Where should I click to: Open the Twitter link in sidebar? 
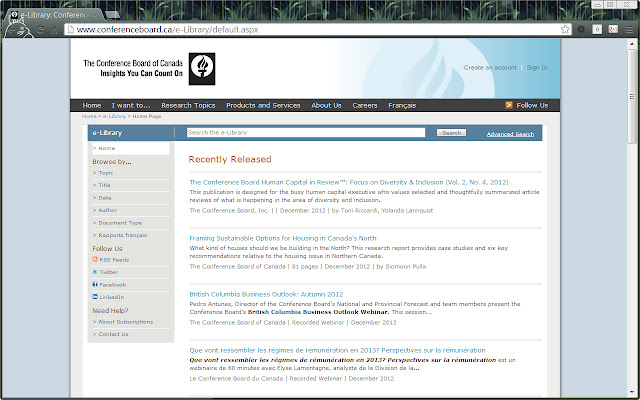109,272
